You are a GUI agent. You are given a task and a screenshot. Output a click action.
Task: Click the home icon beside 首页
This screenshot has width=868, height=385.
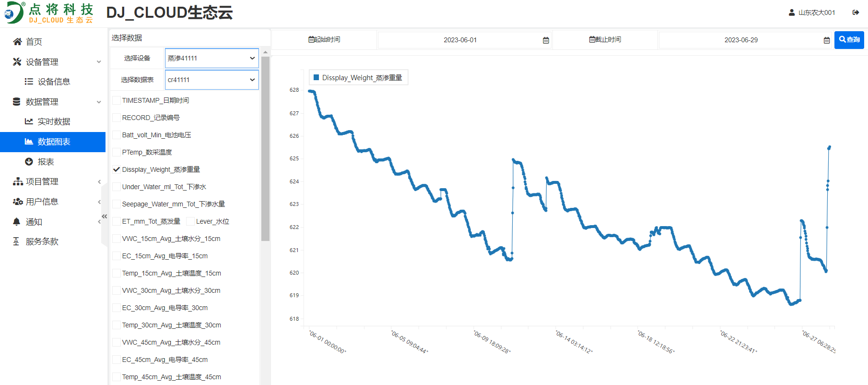(x=17, y=42)
